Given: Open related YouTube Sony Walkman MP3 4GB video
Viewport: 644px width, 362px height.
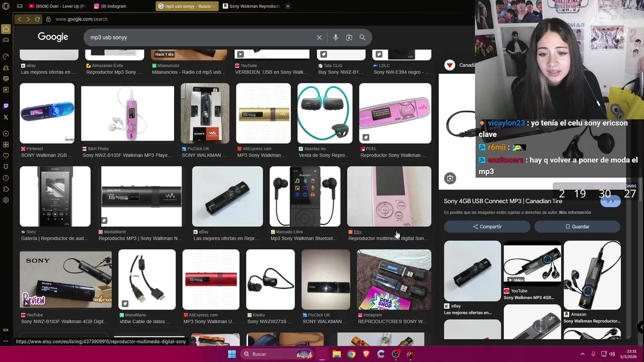Looking at the screenshot, I should [x=532, y=263].
